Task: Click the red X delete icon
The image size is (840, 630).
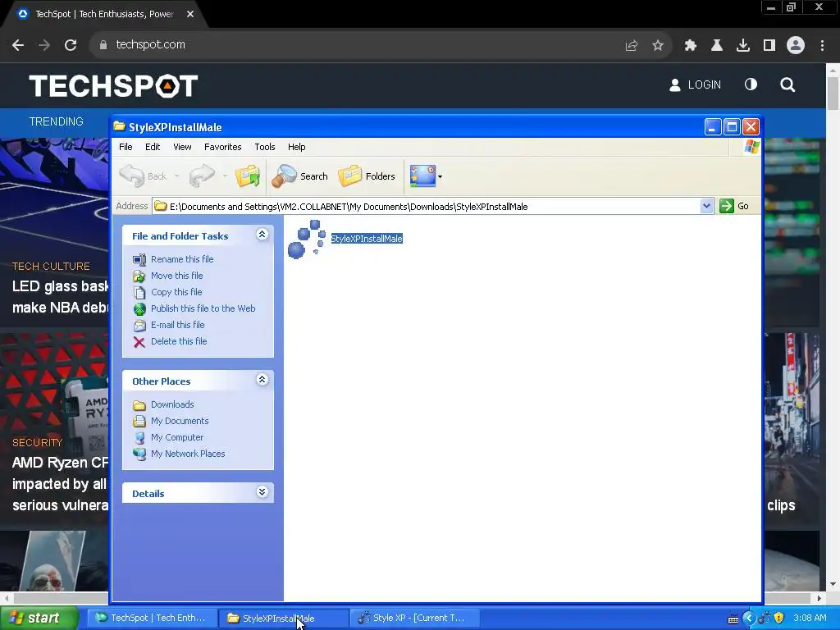Action: click(139, 342)
